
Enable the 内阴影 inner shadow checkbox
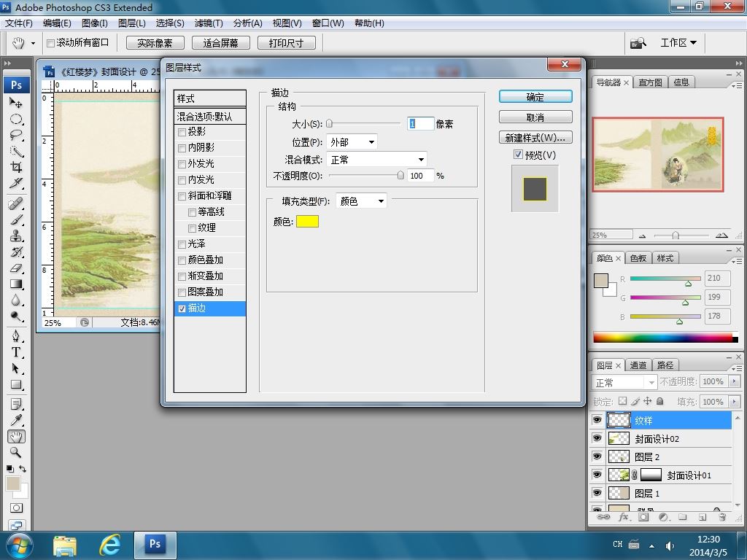click(x=182, y=148)
